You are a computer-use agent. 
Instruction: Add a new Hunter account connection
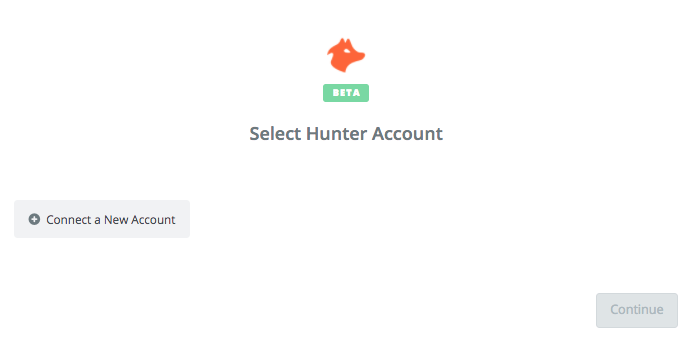click(102, 219)
